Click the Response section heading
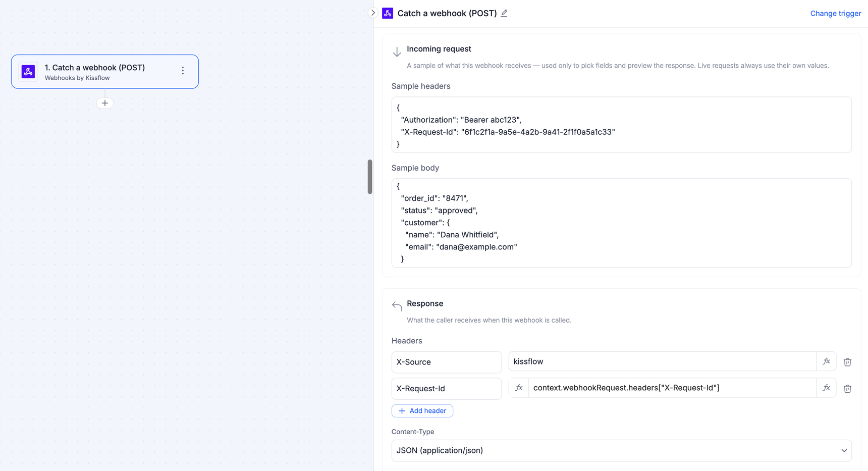Screen dimensions: 868x471 pos(425,303)
